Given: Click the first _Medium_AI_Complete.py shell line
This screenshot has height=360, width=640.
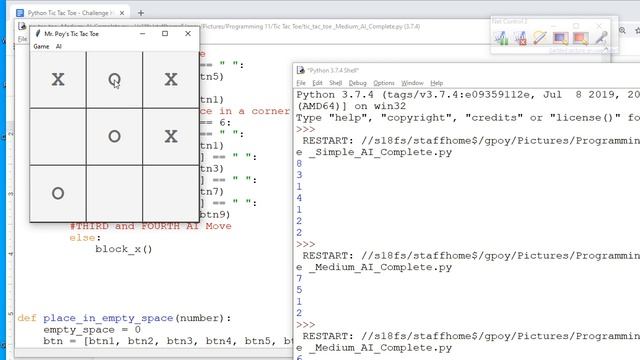Looking at the screenshot, I should [374, 267].
